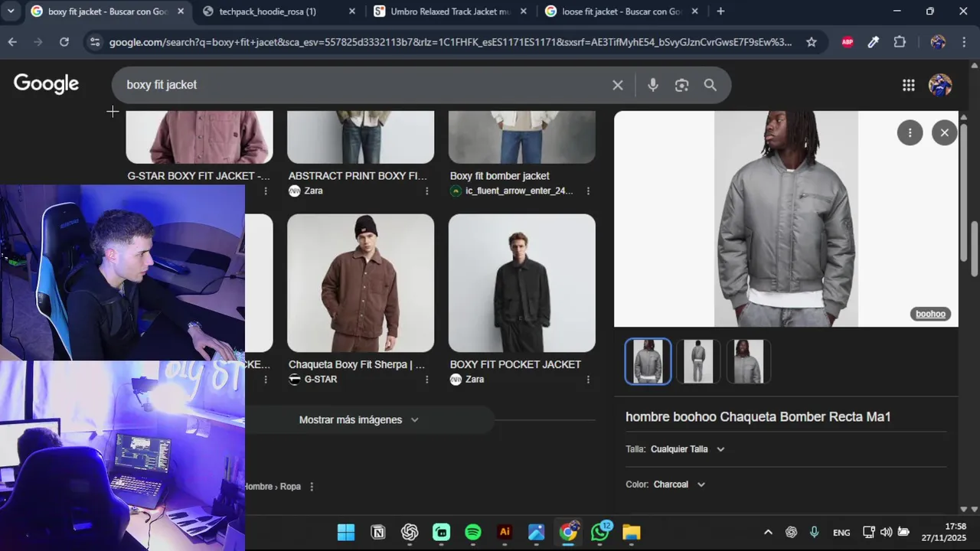980x551 pixels.
Task: Open the new tab plus button
Action: click(x=720, y=11)
